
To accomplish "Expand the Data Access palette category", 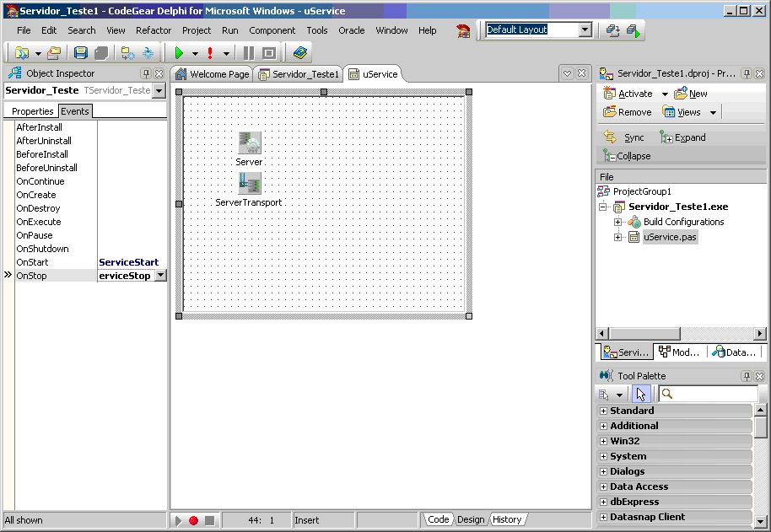I will click(603, 486).
